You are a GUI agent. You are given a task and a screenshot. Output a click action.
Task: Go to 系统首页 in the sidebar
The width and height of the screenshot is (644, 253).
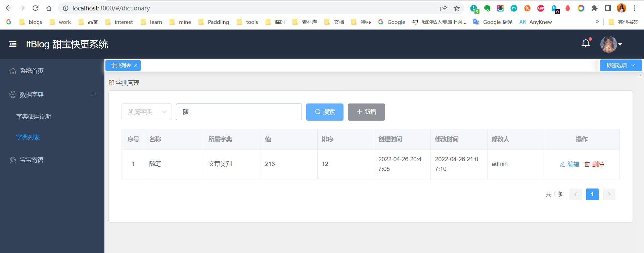(52, 71)
